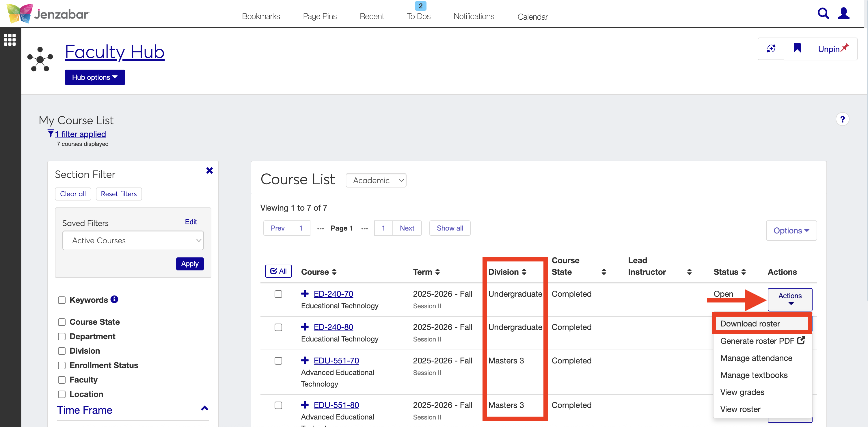This screenshot has height=427, width=868.
Task: Click the bookmark page icon
Action: 797,49
